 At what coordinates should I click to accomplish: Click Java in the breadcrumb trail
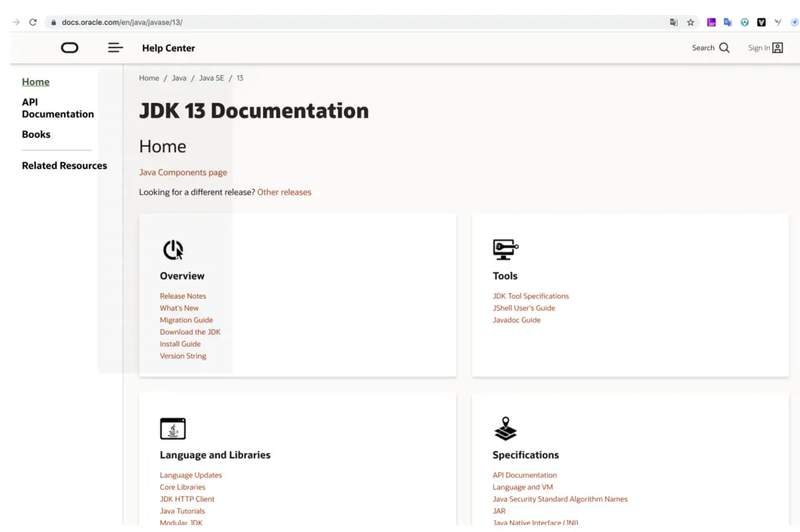pyautogui.click(x=179, y=78)
